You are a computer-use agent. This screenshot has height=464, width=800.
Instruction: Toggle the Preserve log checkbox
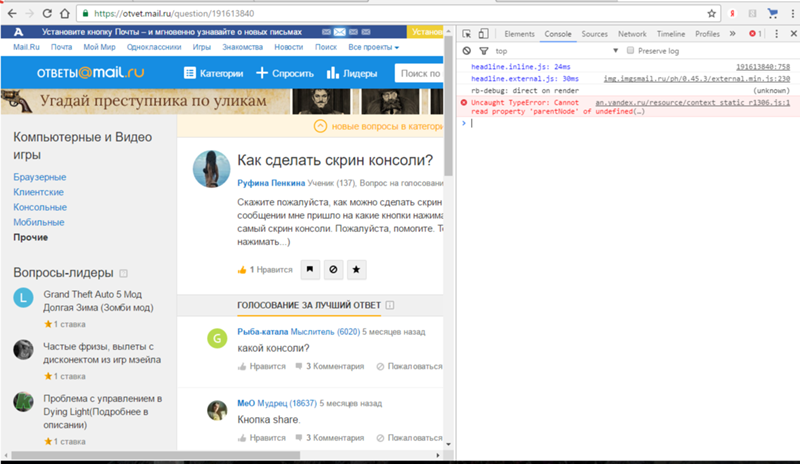tap(630, 51)
